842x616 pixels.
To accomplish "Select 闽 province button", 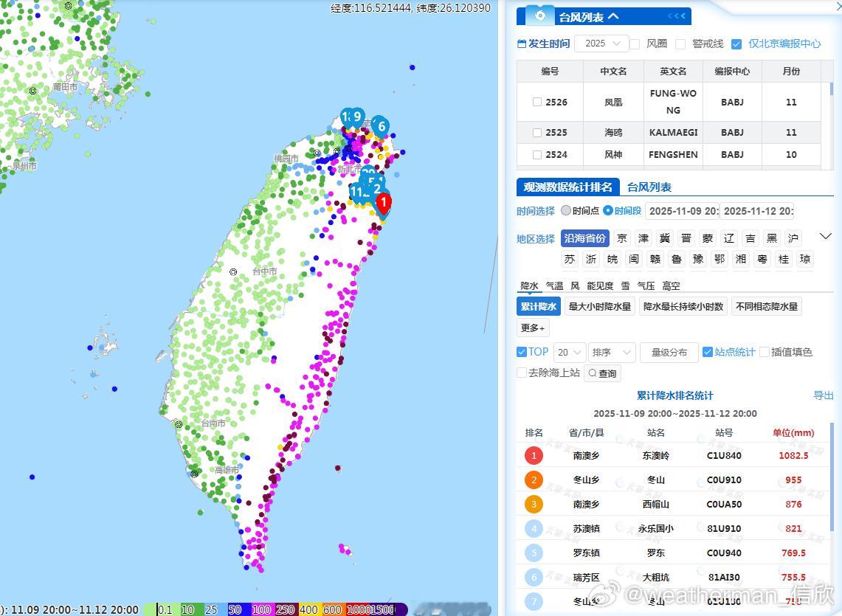I will pyautogui.click(x=634, y=259).
